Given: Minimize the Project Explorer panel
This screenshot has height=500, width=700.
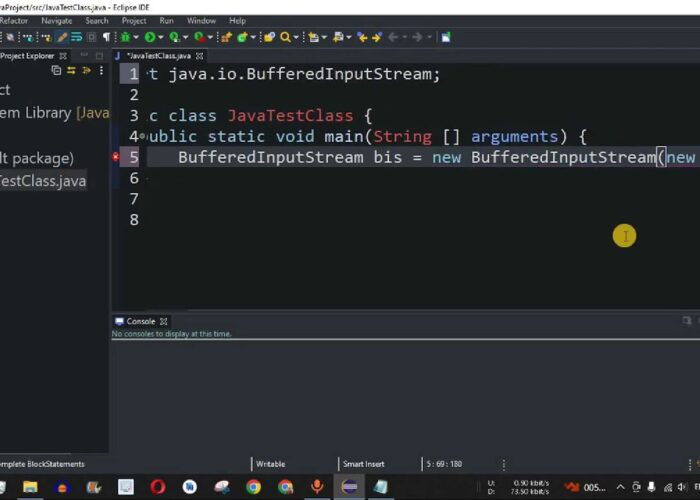Looking at the screenshot, I should click(84, 55).
